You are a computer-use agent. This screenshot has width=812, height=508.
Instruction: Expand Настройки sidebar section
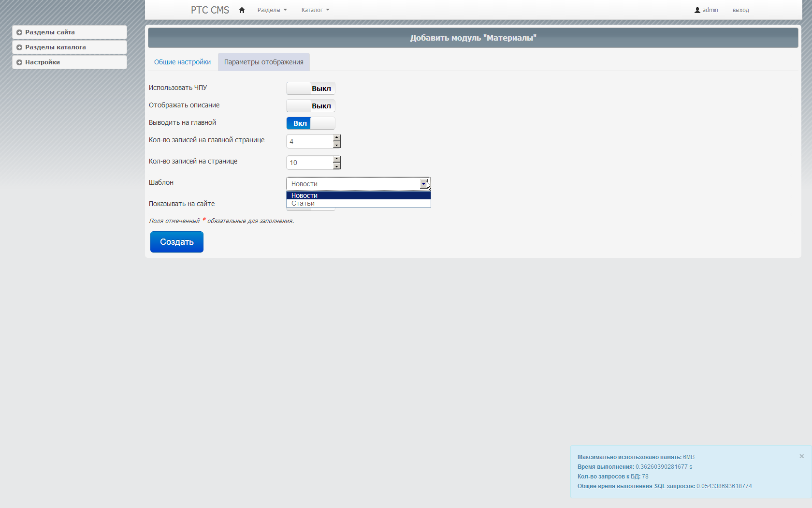70,62
